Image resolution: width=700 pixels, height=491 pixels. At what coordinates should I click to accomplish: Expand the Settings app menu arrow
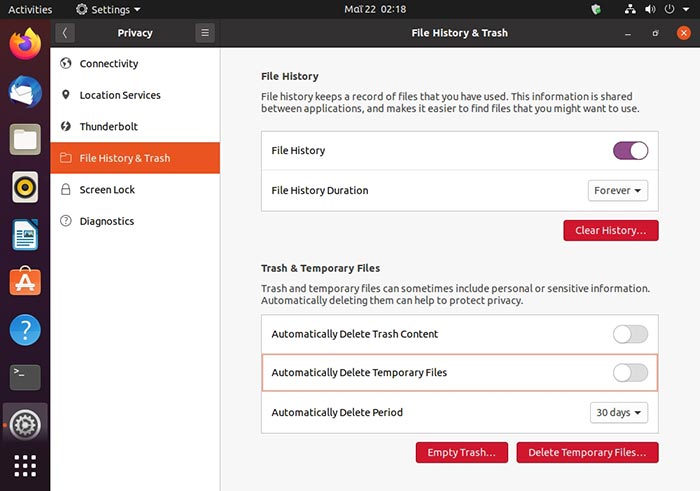point(137,9)
